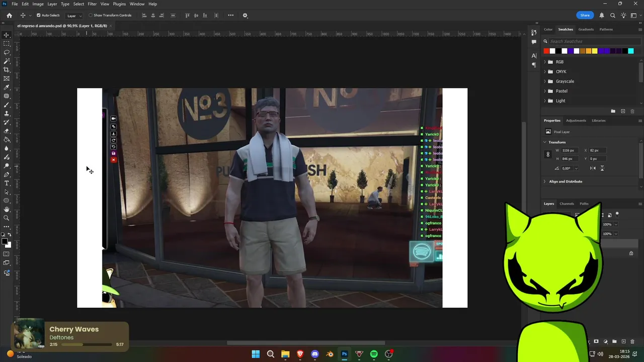This screenshot has height=362, width=644.
Task: Select the Brush tool
Action: pos(7,105)
